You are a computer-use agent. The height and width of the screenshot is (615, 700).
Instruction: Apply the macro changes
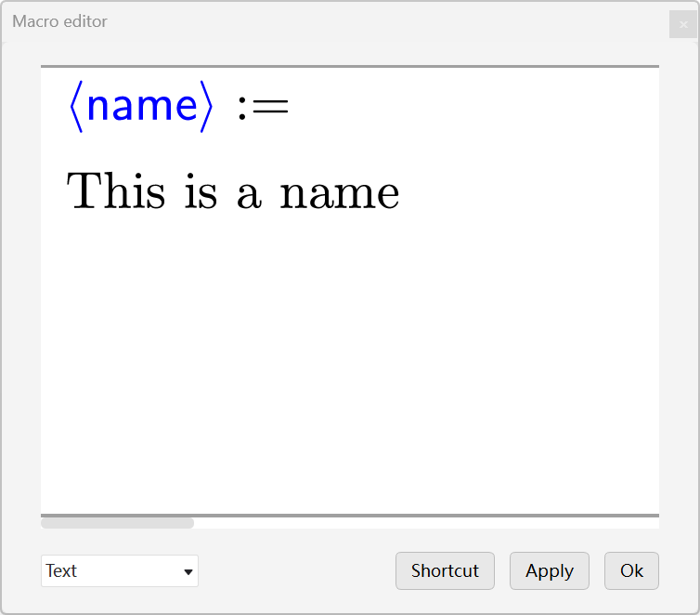549,570
